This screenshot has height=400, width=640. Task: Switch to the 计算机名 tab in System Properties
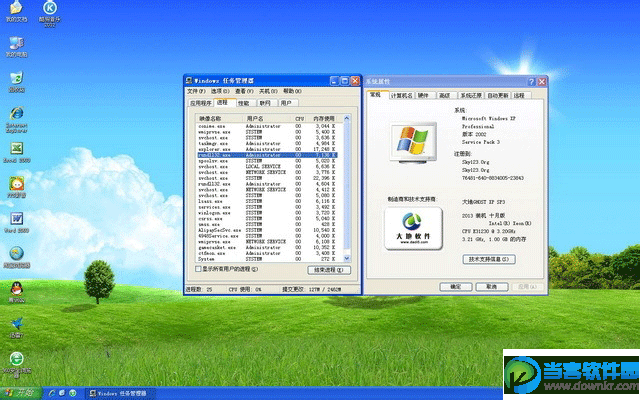401,95
